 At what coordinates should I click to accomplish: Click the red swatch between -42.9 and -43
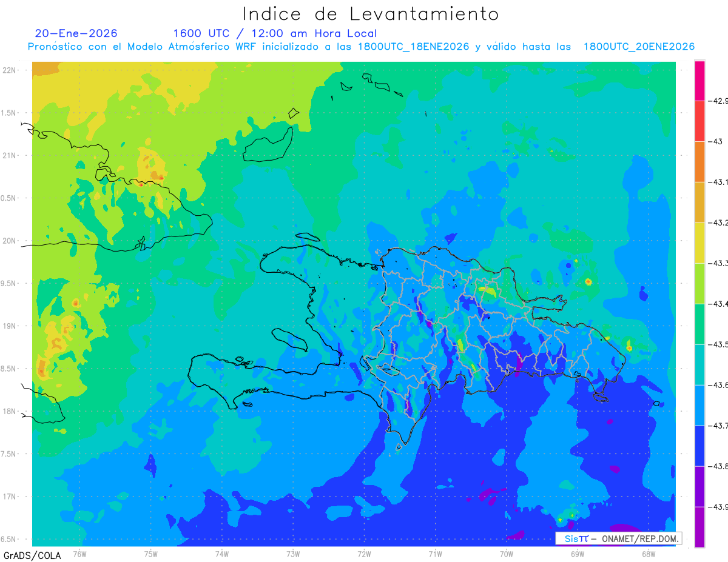pos(699,121)
